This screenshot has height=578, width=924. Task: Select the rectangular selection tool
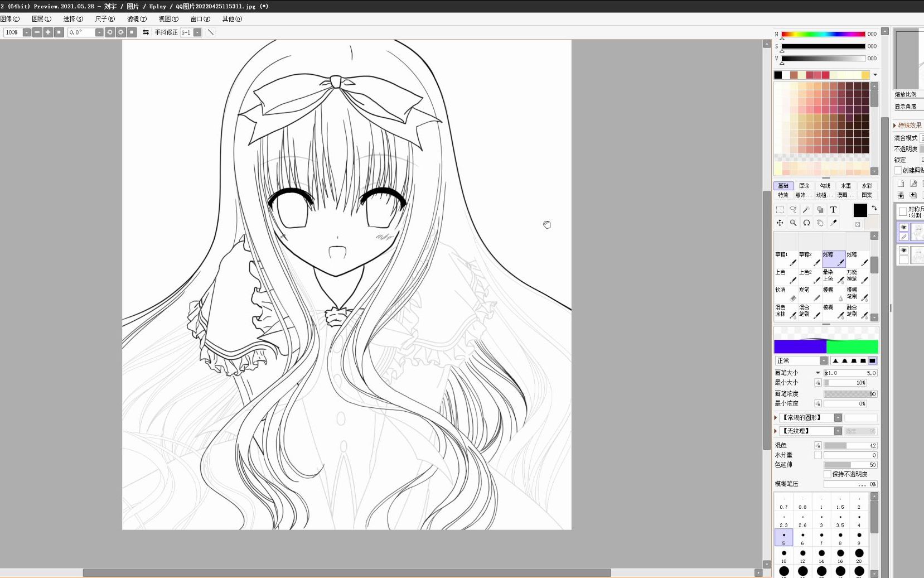coord(780,210)
